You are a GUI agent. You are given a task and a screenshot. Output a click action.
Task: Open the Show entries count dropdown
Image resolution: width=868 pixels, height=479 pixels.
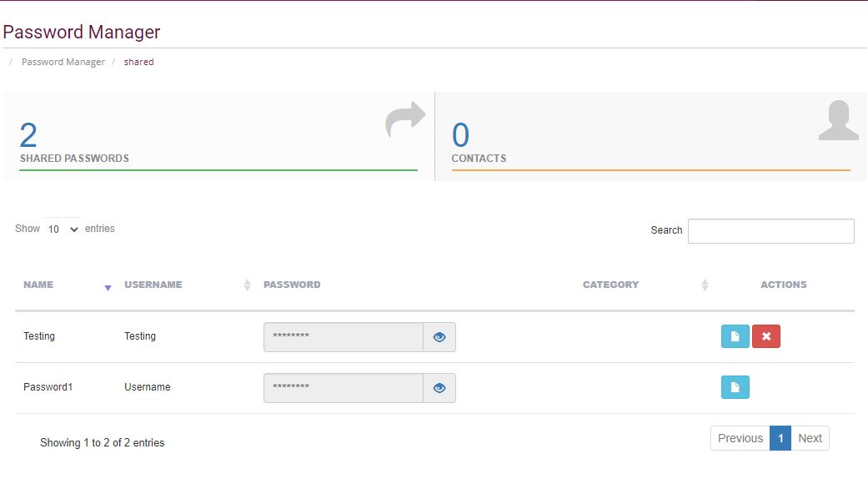[62, 229]
